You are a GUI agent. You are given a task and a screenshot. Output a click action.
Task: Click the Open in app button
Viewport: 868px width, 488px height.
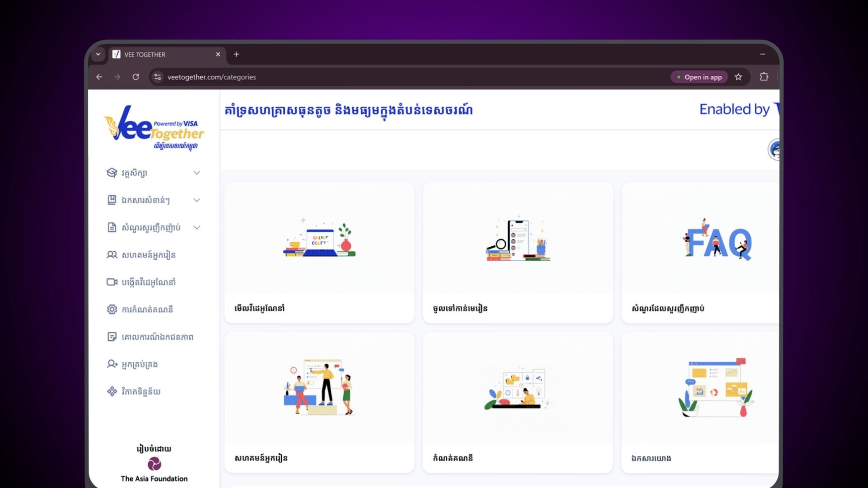pos(699,77)
